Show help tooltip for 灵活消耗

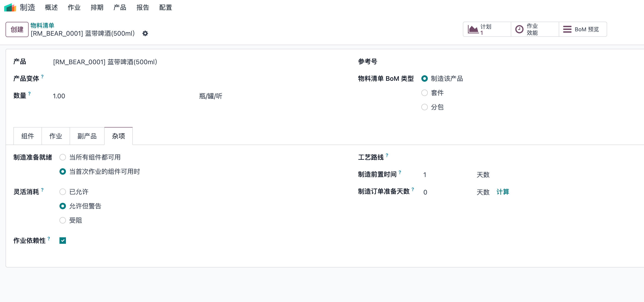[42, 190]
